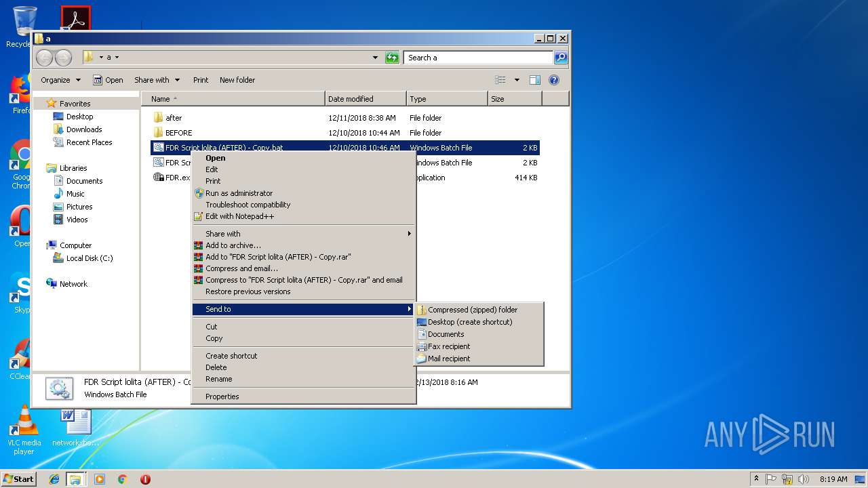The width and height of the screenshot is (868, 488).
Task: Open Chrome from the taskbar
Action: (122, 479)
